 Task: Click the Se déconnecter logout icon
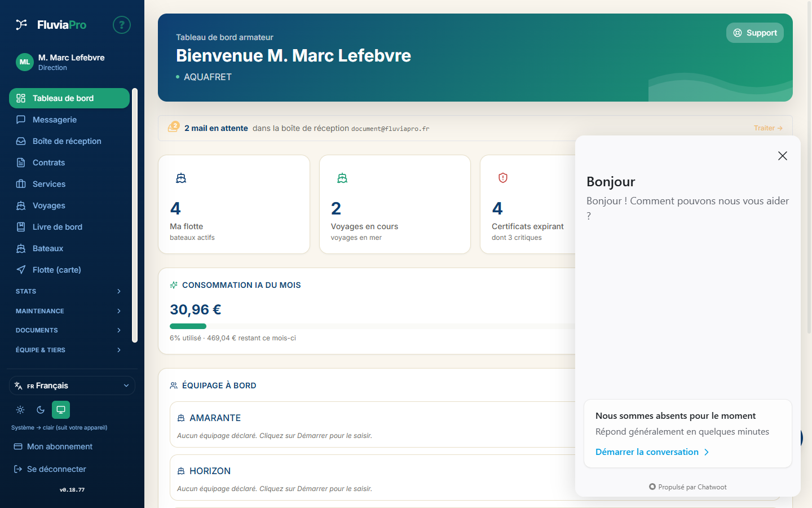[18, 469]
